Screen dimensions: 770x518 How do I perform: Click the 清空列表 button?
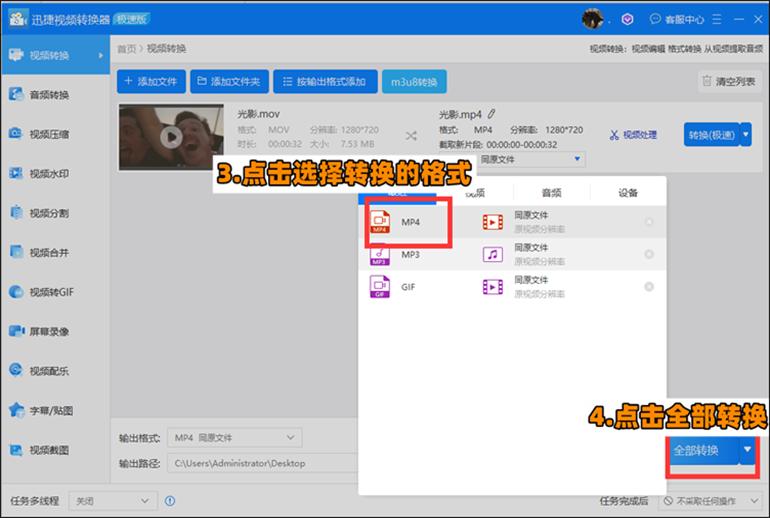coord(729,82)
